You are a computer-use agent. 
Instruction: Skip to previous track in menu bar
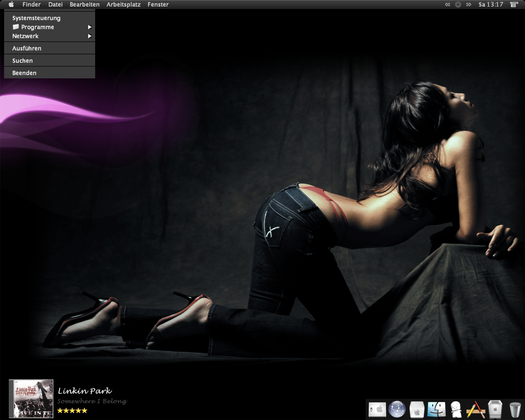point(447,5)
